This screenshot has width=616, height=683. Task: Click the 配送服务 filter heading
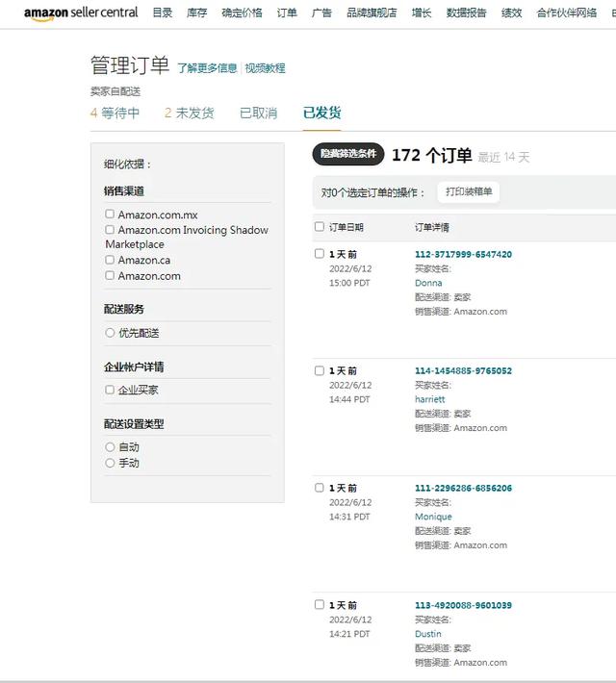124,309
